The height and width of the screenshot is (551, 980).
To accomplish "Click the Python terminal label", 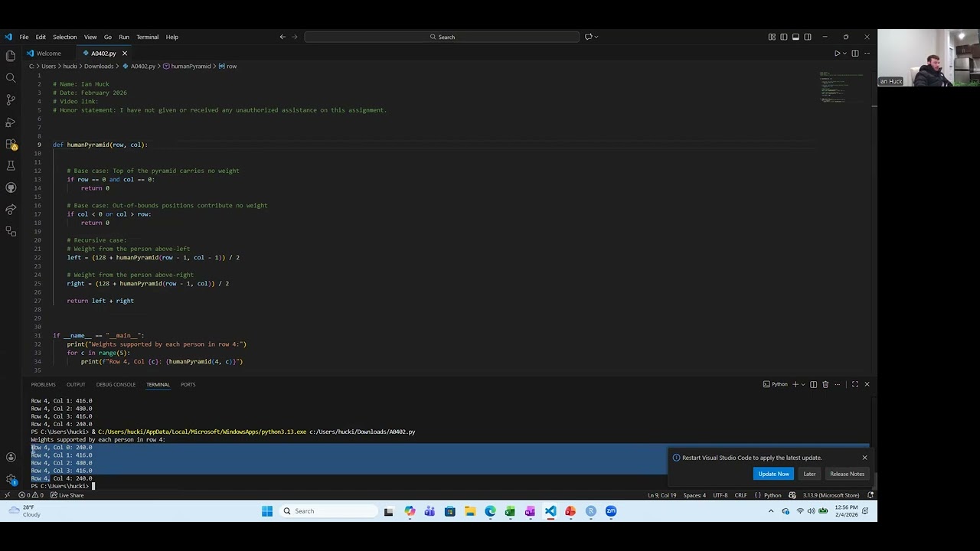I will click(776, 384).
